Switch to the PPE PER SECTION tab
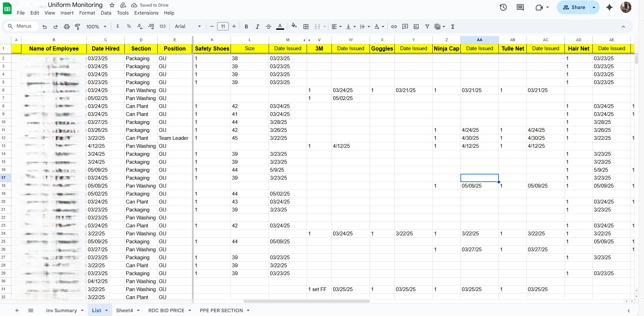644x316 pixels. click(221, 310)
